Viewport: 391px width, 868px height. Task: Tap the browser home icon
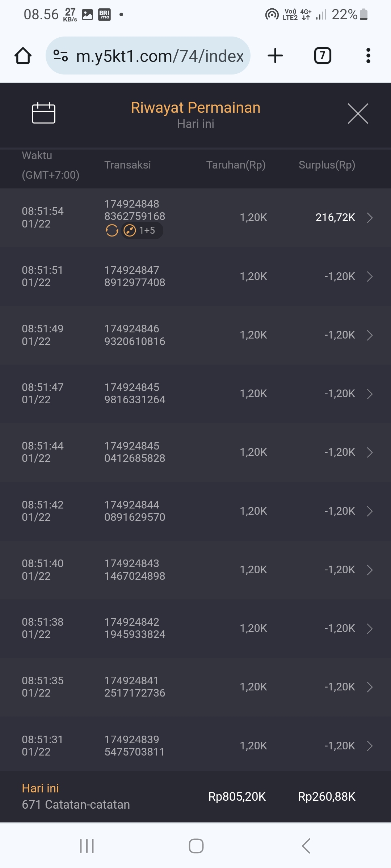[23, 56]
